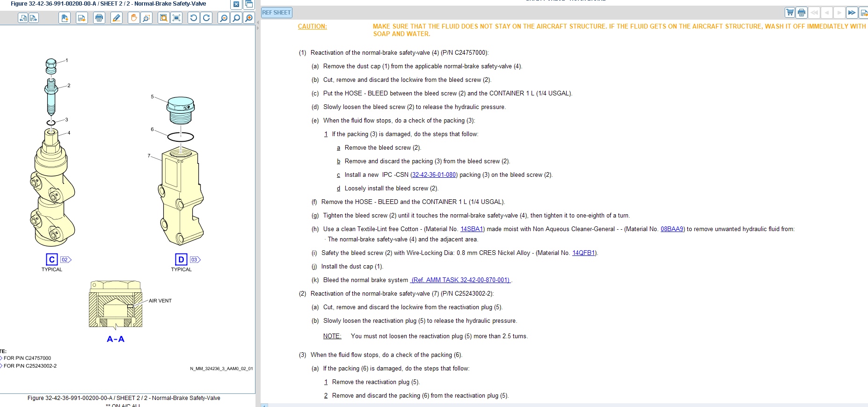868x407 pixels.
Task: Click the export document icon at far right
Action: pyautogui.click(x=863, y=13)
